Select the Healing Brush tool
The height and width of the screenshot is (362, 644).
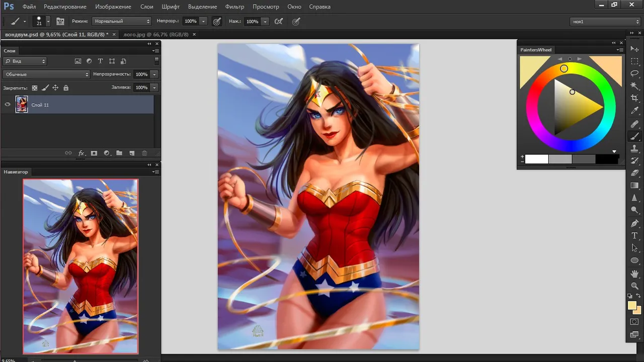[634, 124]
